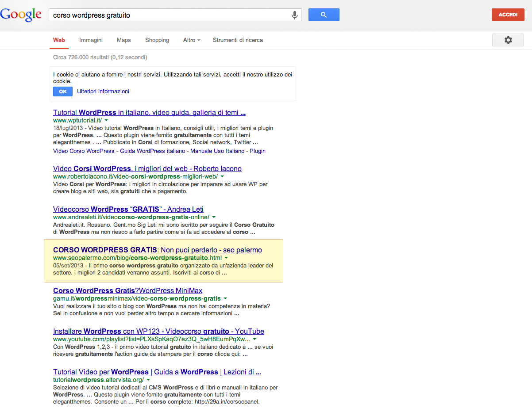The width and height of the screenshot is (532, 412).
Task: Open the settings gear menu
Action: pyautogui.click(x=508, y=40)
